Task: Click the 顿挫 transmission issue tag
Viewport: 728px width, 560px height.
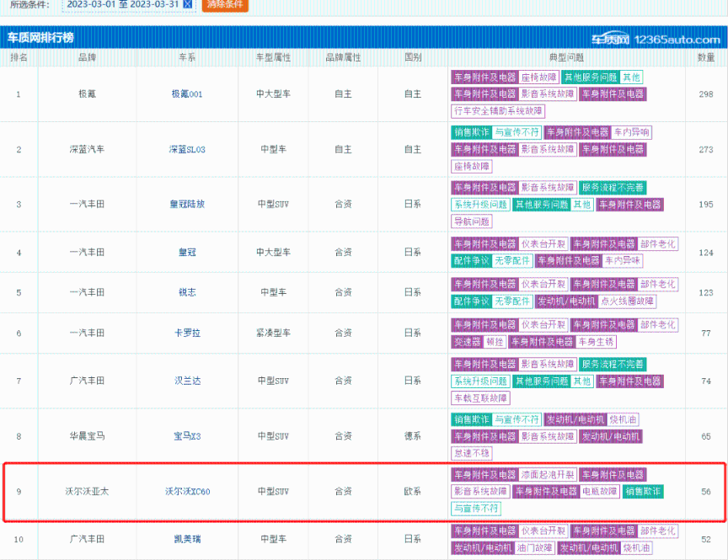Action: coord(495,342)
